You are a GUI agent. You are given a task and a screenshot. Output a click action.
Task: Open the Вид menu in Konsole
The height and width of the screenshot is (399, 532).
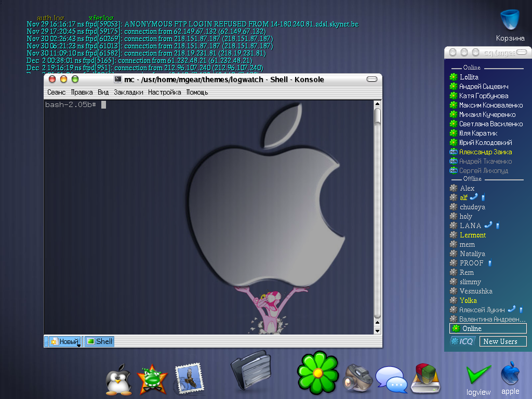click(103, 92)
